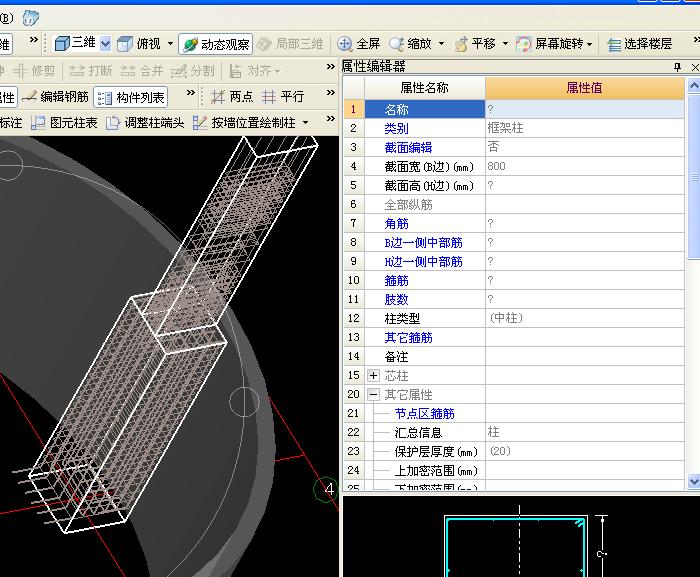Open the 缩放 dropdown arrow
Viewport: 700px width, 577px height.
point(441,44)
